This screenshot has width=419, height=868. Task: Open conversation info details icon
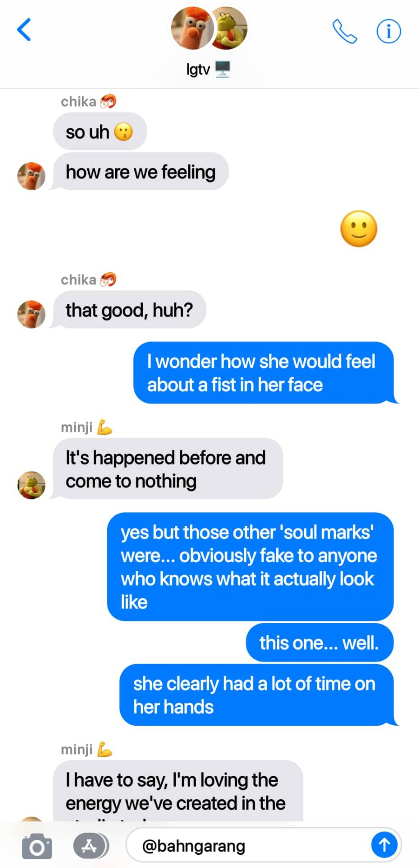(389, 31)
